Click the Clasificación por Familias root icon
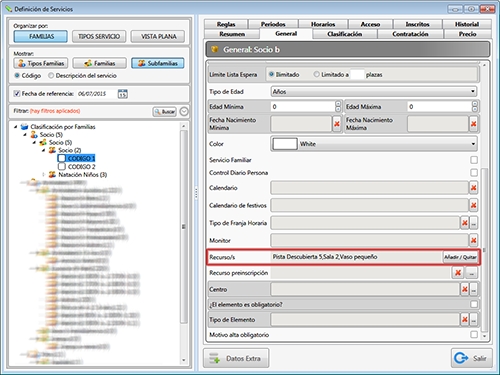Viewport: 500px width, 375px height. [x=24, y=127]
